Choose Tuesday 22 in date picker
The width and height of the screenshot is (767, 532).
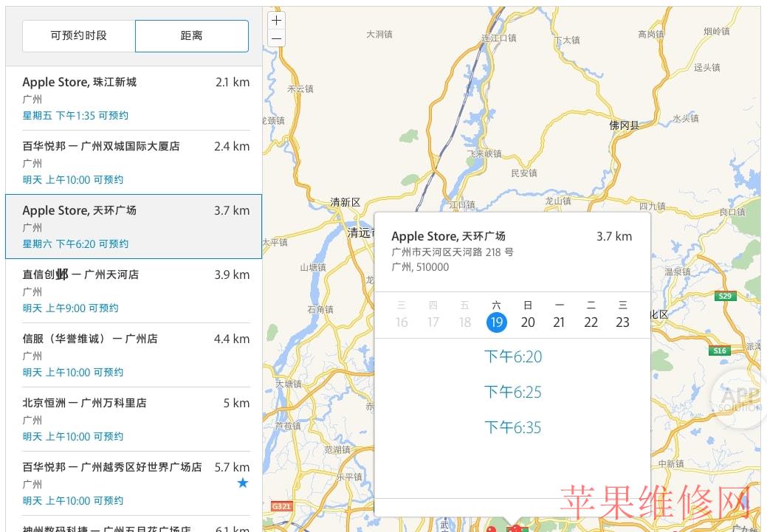591,322
